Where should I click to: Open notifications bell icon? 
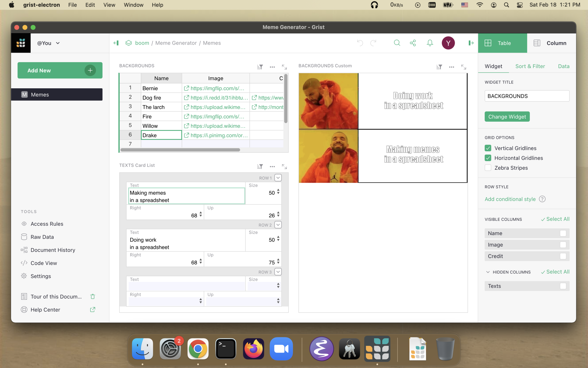tap(430, 43)
